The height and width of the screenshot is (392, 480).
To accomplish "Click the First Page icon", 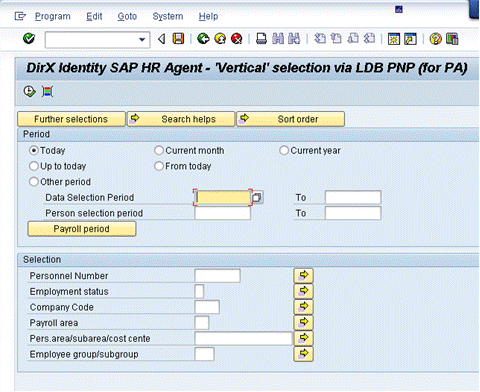I will (320, 39).
